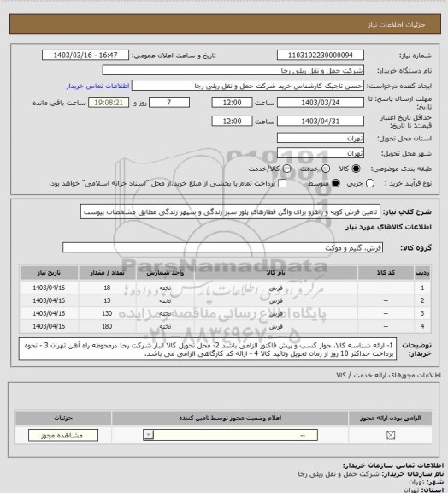This screenshot has height=493, width=448.
Task: Open the اطلاعات تماس خریدار link
Action: tap(98, 86)
